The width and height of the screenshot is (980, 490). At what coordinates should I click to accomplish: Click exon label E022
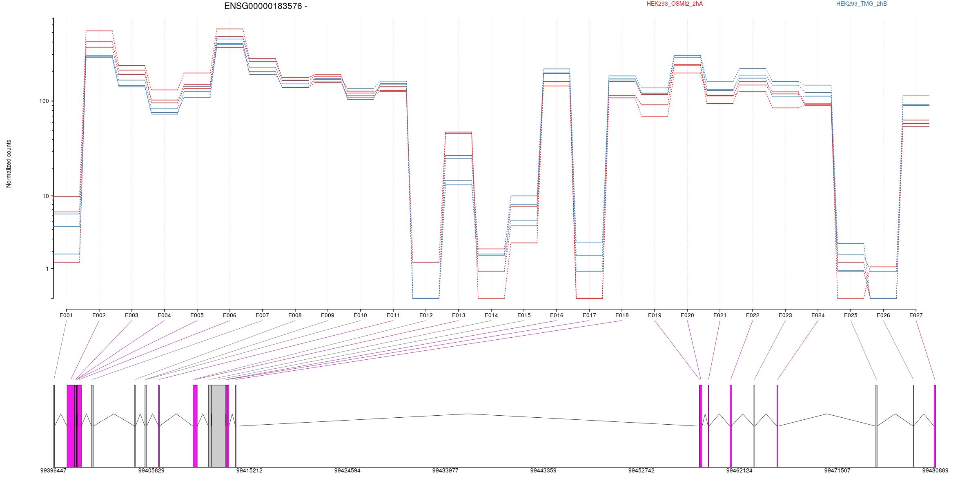(753, 315)
